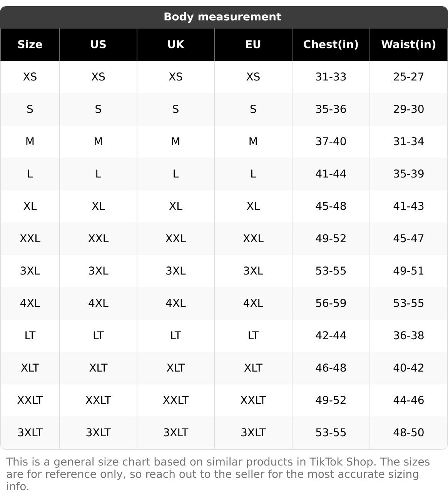The image size is (448, 499).
Task: Select 3XL in the Size column
Action: 30,271
